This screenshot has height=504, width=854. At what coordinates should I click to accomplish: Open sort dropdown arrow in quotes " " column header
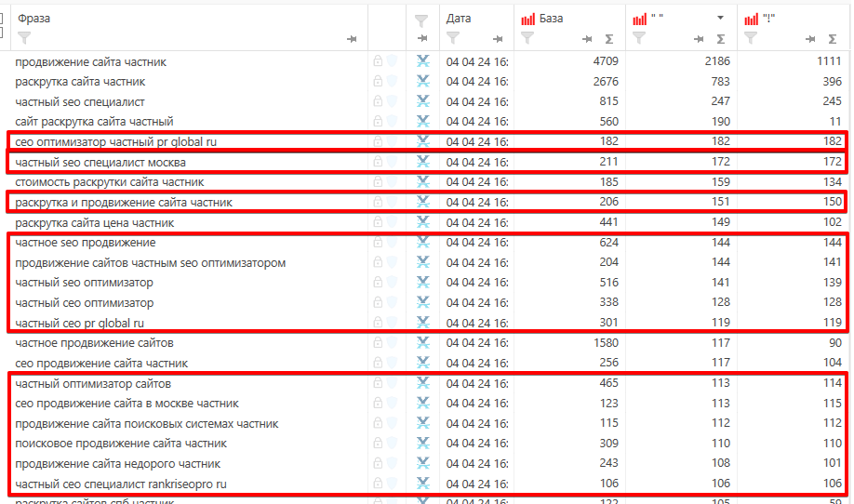pyautogui.click(x=721, y=18)
